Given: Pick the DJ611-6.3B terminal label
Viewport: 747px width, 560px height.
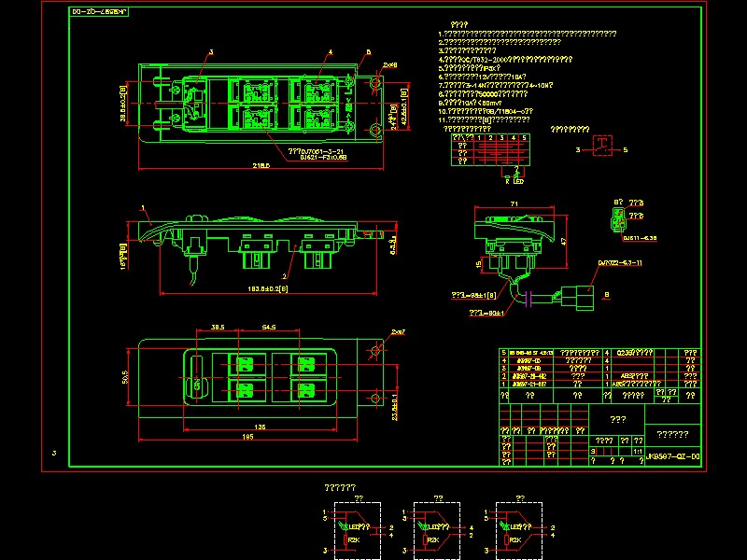Looking at the screenshot, I should coord(640,238).
